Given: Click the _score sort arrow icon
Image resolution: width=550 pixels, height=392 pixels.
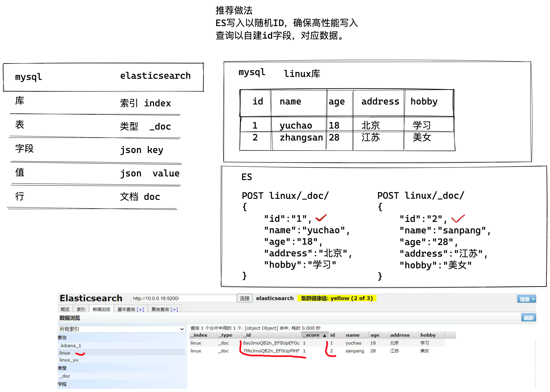Looking at the screenshot, I should point(324,335).
